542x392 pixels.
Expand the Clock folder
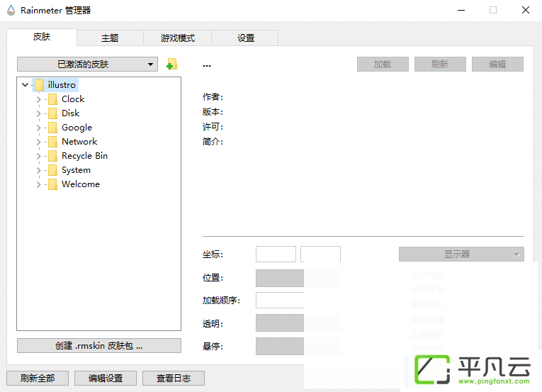pyautogui.click(x=38, y=99)
